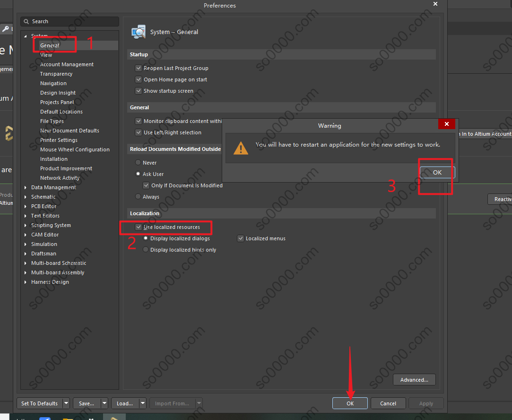Click the yellow folder icon in the taskbar
The height and width of the screenshot is (420, 512).
point(68,418)
